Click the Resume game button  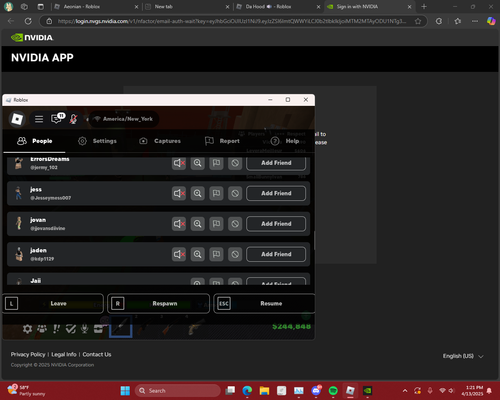pos(264,303)
